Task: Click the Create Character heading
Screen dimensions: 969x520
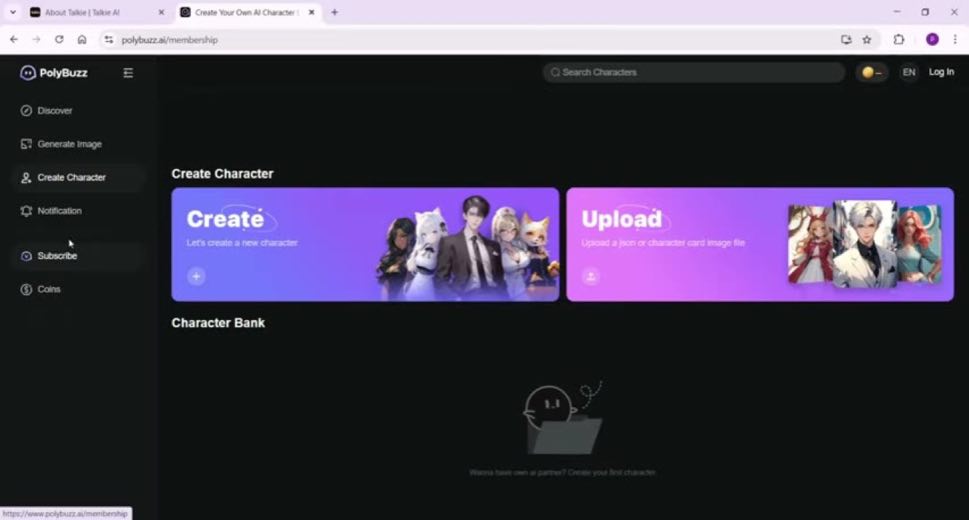Action: pos(222,174)
